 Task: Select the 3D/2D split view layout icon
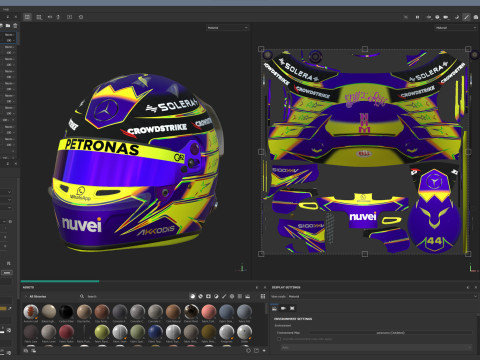pos(27,17)
